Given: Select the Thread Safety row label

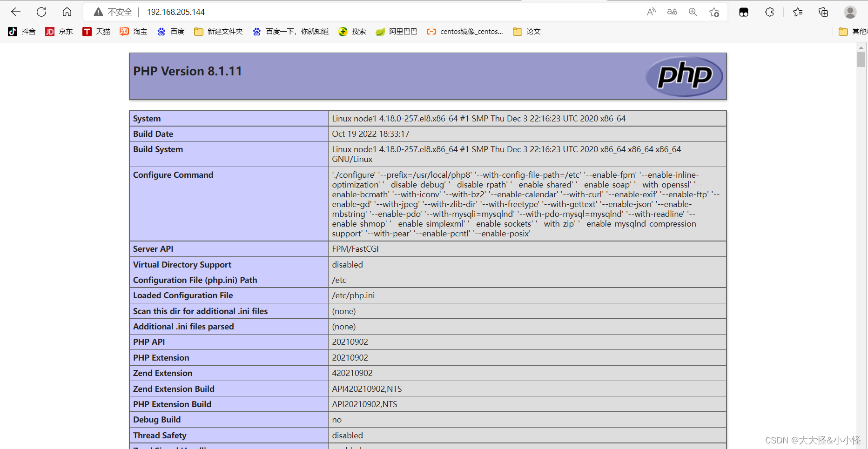Looking at the screenshot, I should pyautogui.click(x=160, y=436).
